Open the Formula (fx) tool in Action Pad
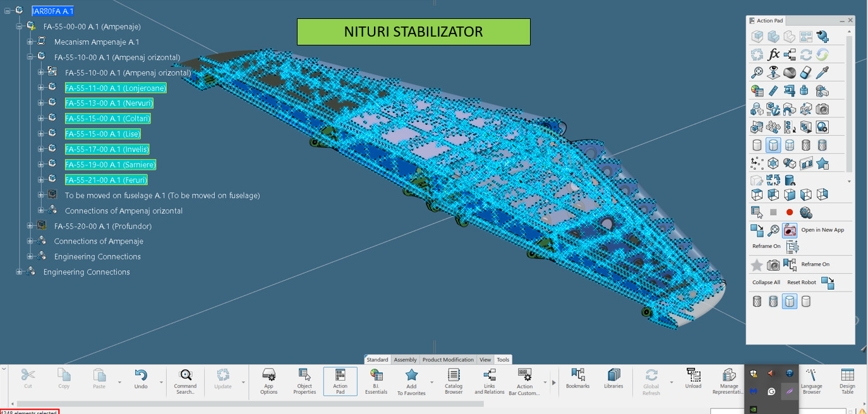868x414 pixels. 773,55
